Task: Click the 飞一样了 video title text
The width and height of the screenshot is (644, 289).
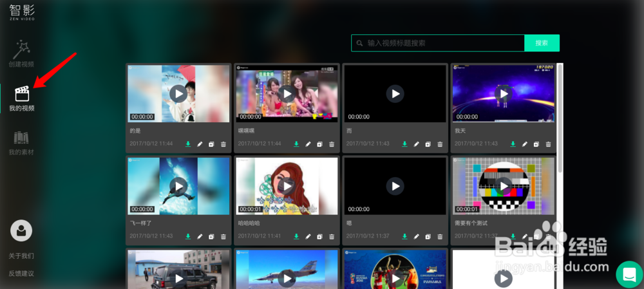Action: [141, 223]
